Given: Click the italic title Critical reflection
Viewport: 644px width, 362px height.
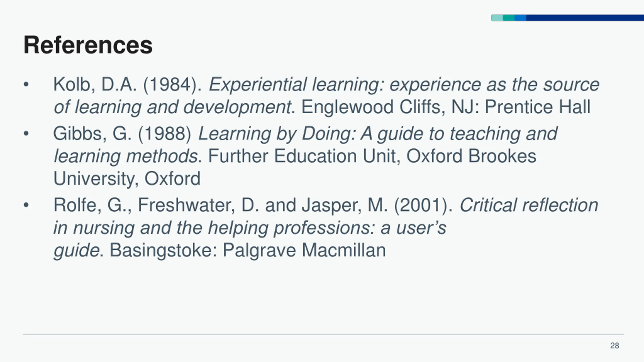Looking at the screenshot, I should point(529,205).
